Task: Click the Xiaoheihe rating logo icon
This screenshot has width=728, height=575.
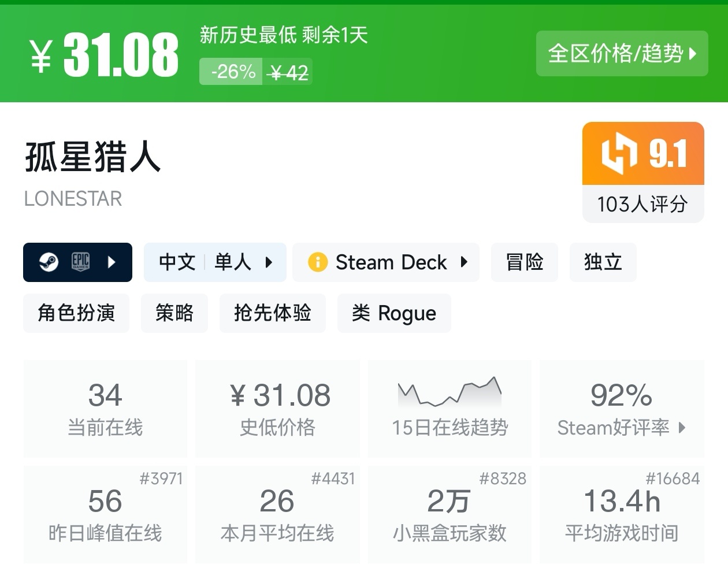Action: (x=619, y=154)
